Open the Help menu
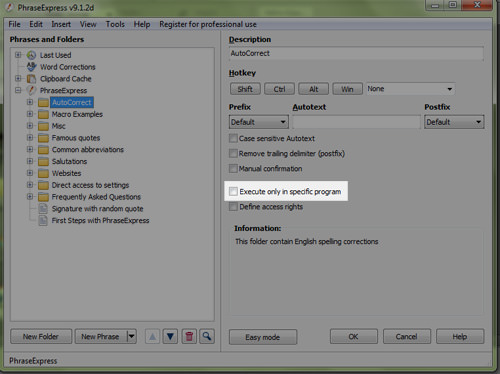The image size is (500, 374). click(x=142, y=24)
